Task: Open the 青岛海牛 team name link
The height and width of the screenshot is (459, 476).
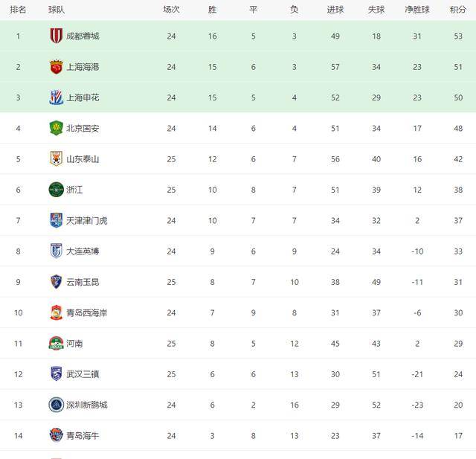Action: click(x=82, y=436)
